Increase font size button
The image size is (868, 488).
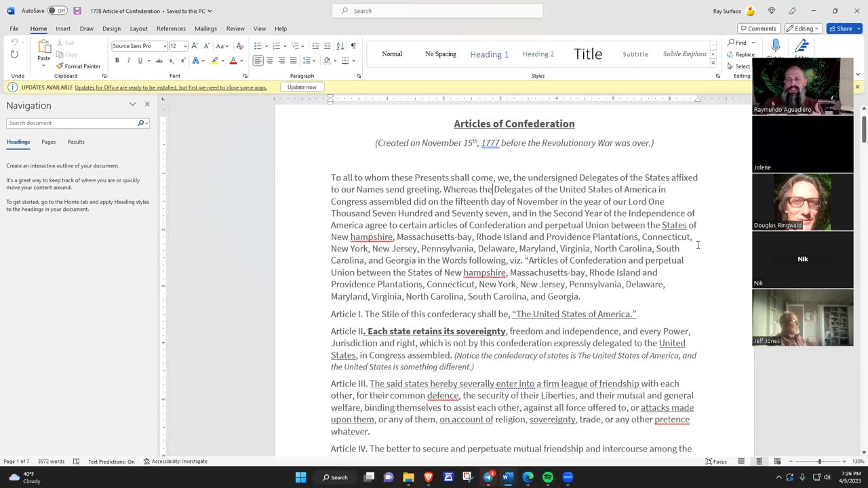[x=195, y=46]
